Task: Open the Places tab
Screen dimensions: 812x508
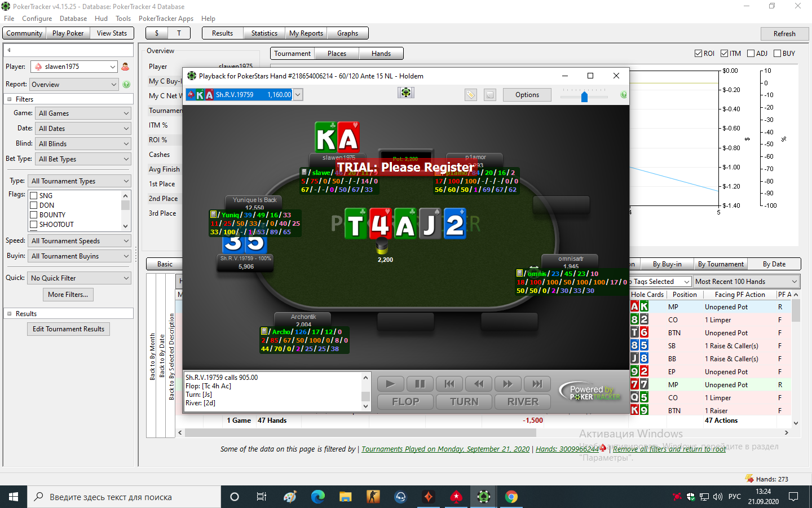Action: (x=337, y=54)
